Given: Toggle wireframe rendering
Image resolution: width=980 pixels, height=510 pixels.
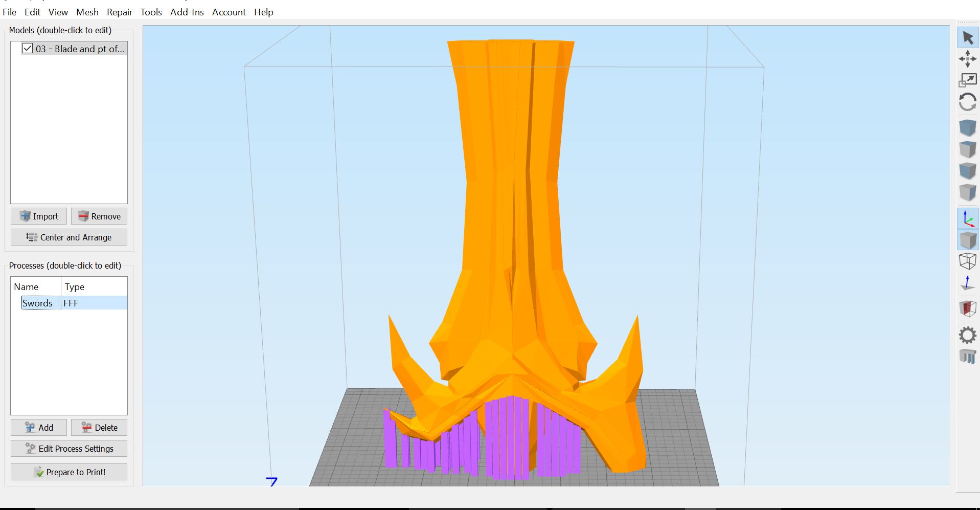Looking at the screenshot, I should (x=968, y=261).
